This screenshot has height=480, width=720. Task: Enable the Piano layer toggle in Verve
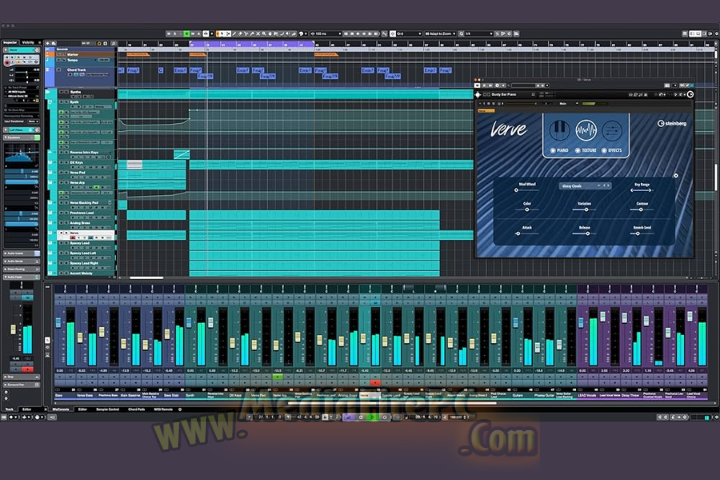tap(553, 151)
